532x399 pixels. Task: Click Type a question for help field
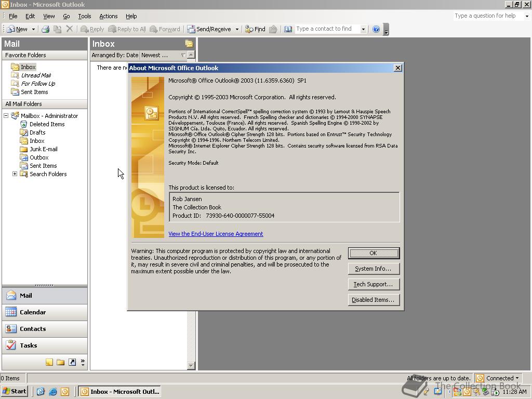(488, 16)
